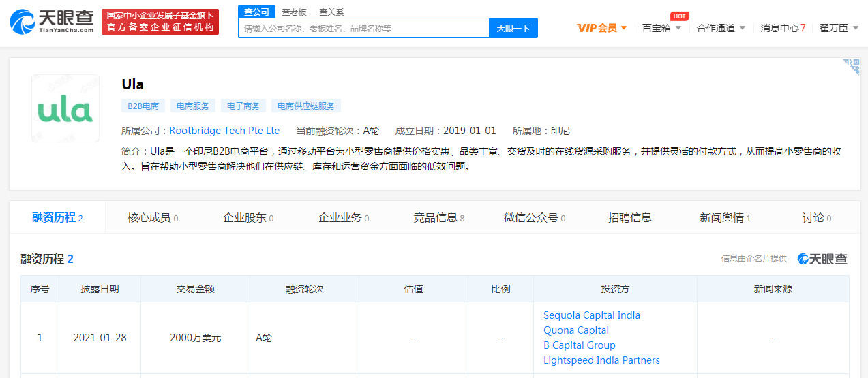Switch to the 微信公众号 tab
The image size is (868, 378).
click(535, 218)
